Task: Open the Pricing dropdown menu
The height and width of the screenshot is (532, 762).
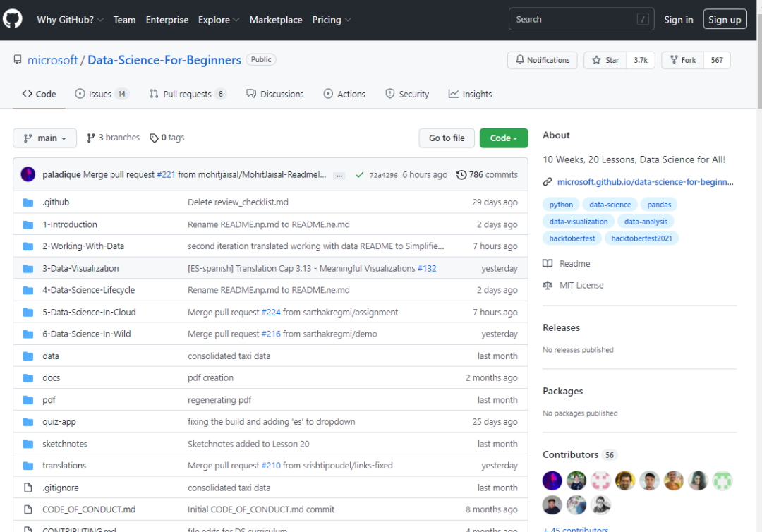Action: 332,20
